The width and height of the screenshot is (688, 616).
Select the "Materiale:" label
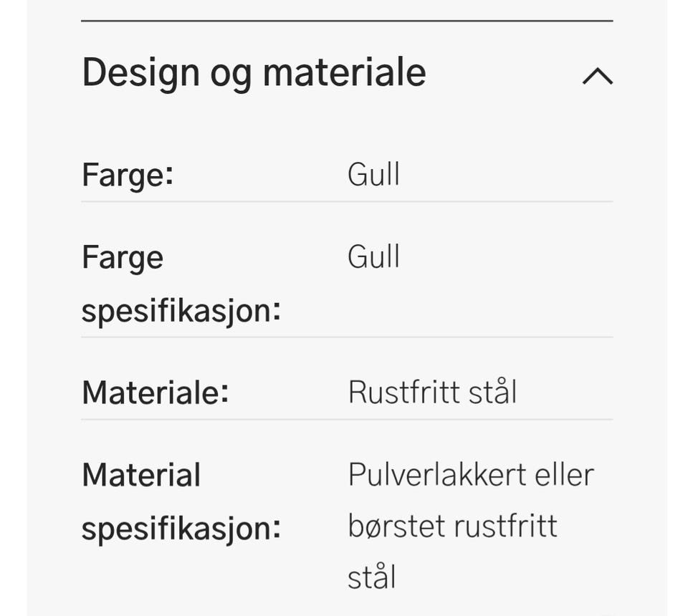click(x=155, y=393)
